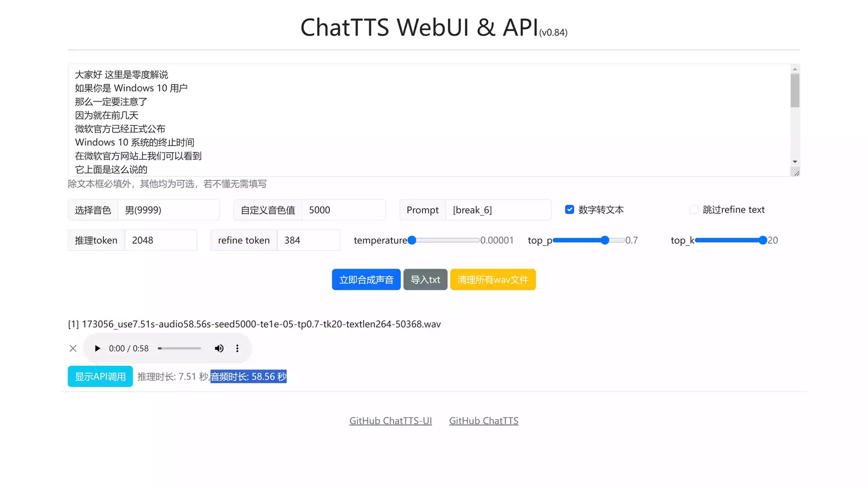
Task: Open the GitHub ChatTTS-UI link
Action: 391,421
